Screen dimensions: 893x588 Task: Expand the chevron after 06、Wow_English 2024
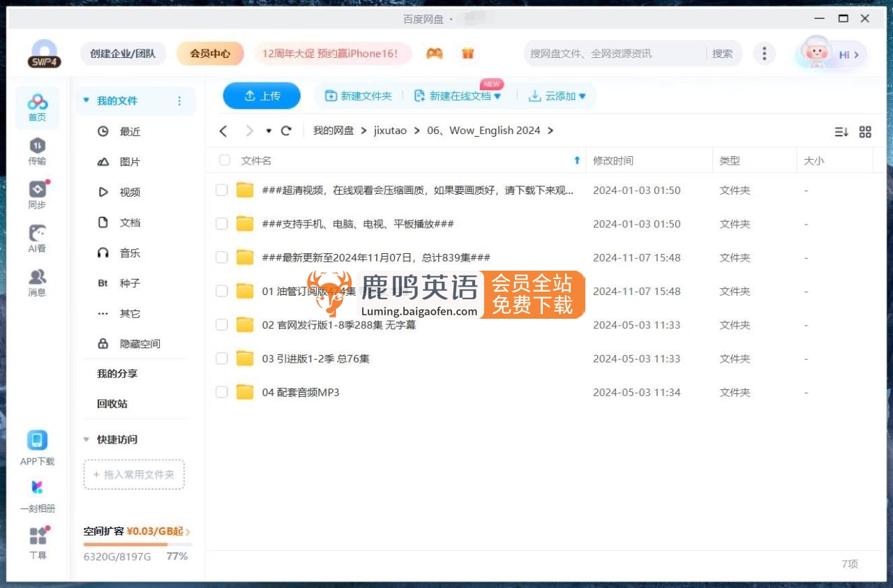click(x=550, y=130)
